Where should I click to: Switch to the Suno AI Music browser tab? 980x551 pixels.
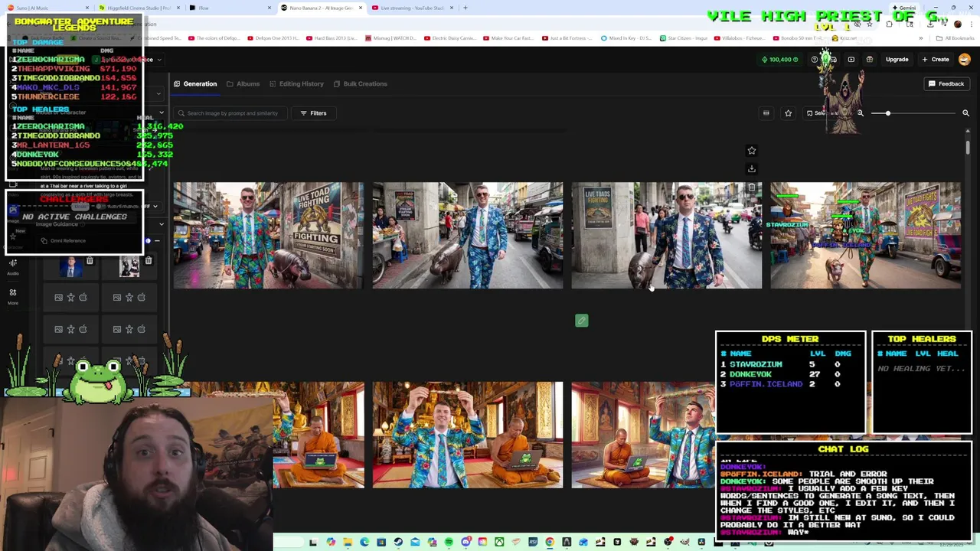click(48, 8)
